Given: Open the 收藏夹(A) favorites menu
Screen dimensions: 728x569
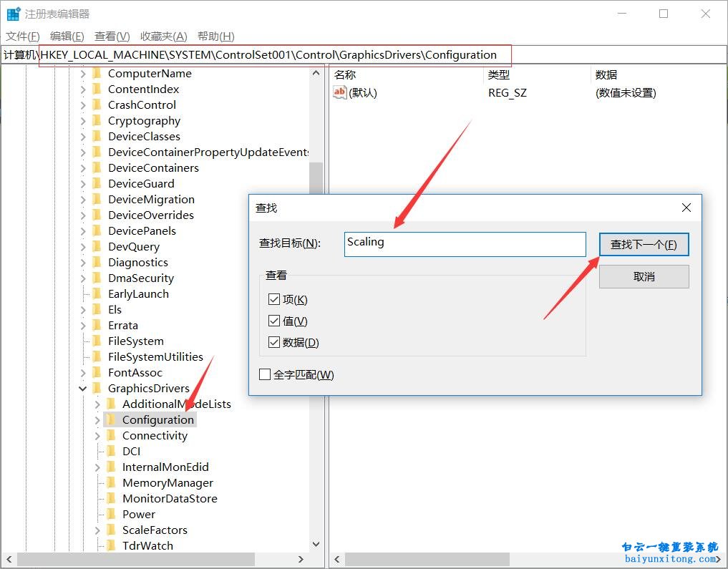Looking at the screenshot, I should coord(163,37).
